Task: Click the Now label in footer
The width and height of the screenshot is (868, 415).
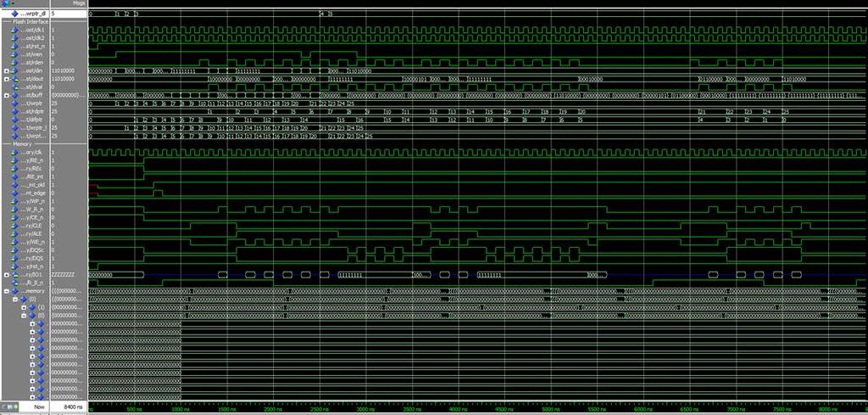Action: pyautogui.click(x=39, y=407)
